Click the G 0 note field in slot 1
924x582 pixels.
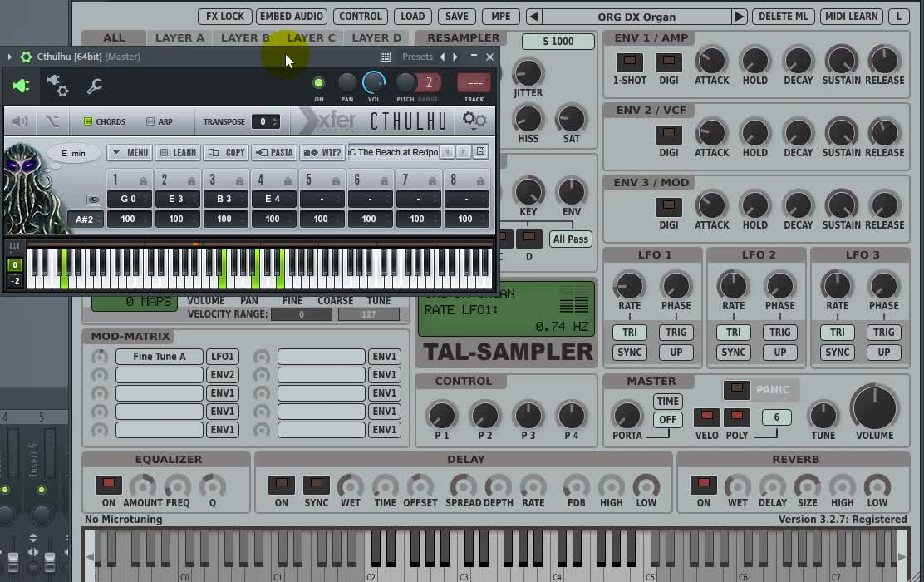(129, 200)
